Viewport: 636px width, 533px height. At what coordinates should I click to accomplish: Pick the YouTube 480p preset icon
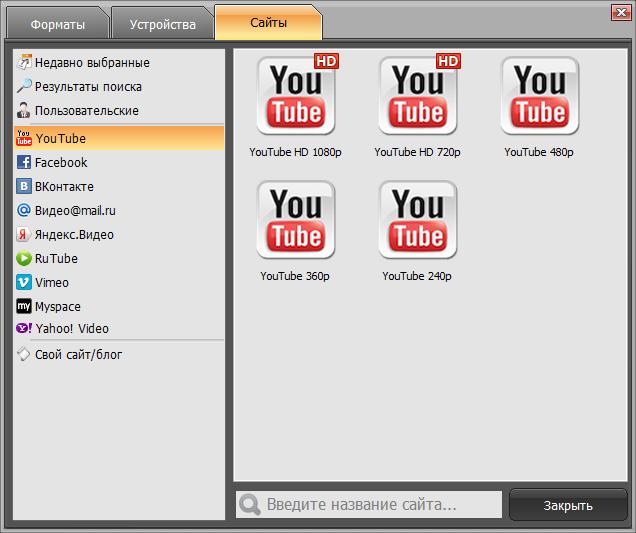(540, 96)
